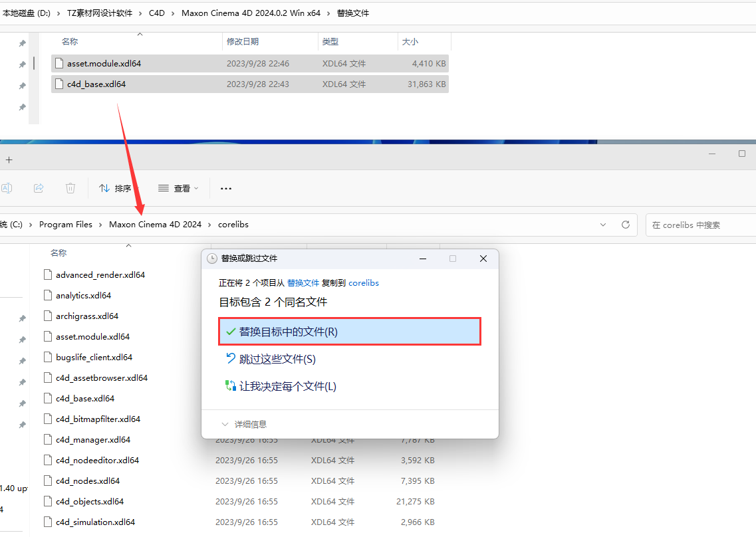The image size is (756, 537).
Task: Expand chevron after 本地磁盘 (D:) breadcrumb
Action: click(59, 13)
